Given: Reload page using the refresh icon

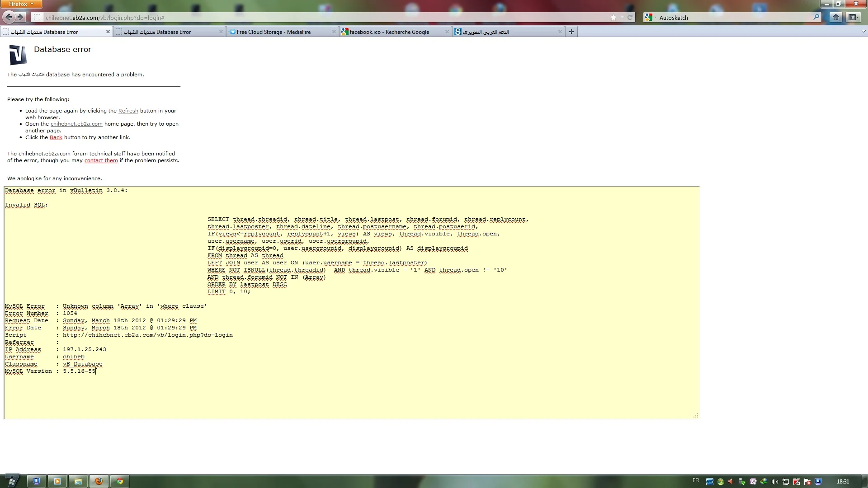Looking at the screenshot, I should point(630,18).
